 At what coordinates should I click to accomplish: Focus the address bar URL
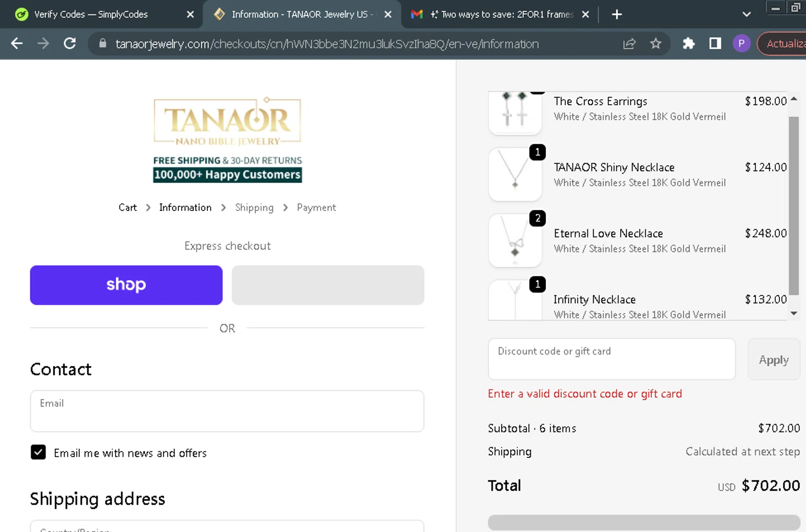(327, 44)
